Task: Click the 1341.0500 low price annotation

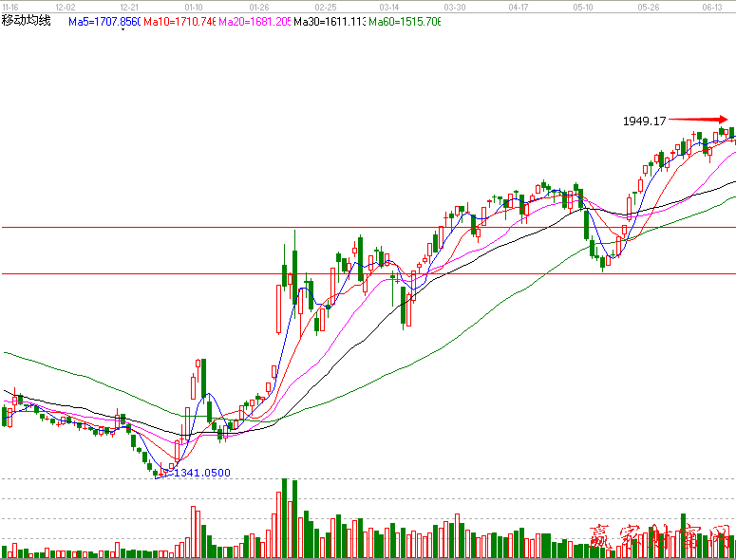Action: pyautogui.click(x=202, y=473)
